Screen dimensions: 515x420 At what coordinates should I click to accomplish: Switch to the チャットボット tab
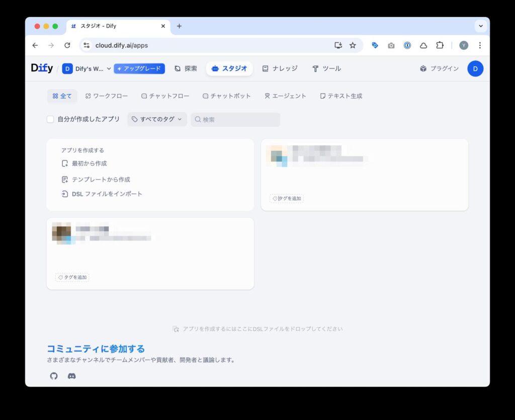227,96
